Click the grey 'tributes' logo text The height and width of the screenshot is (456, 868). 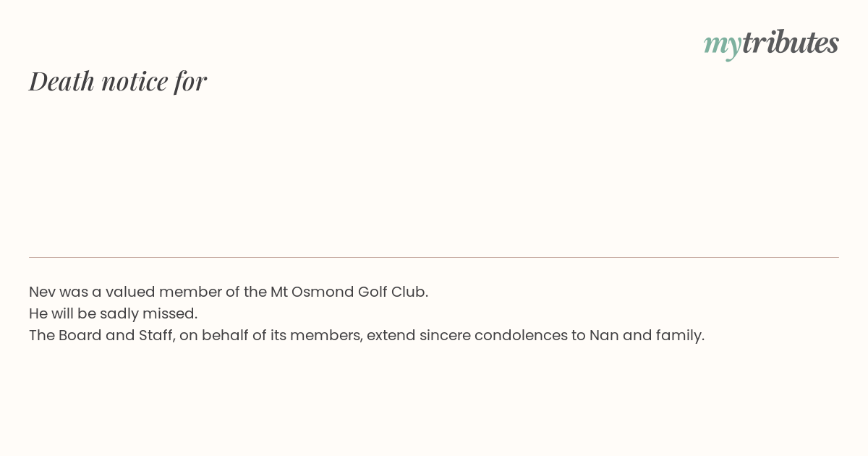(791, 42)
